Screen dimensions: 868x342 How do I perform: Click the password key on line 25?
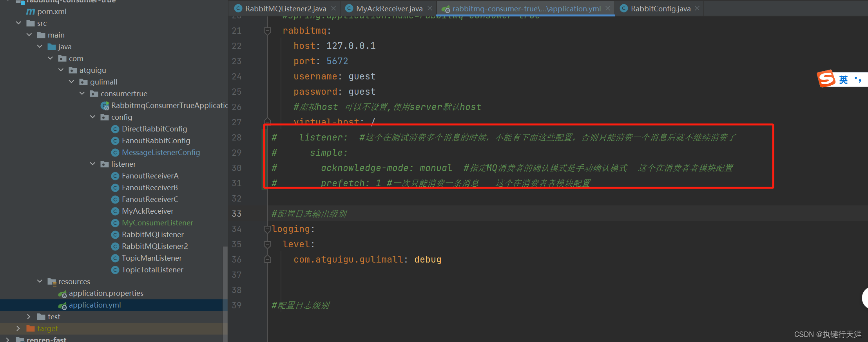315,92
